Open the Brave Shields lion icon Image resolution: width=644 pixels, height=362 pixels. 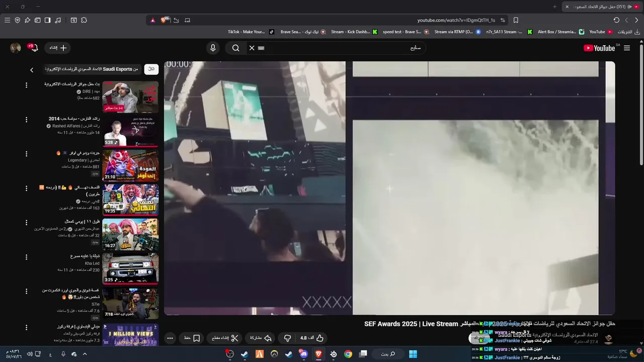[x=165, y=20]
